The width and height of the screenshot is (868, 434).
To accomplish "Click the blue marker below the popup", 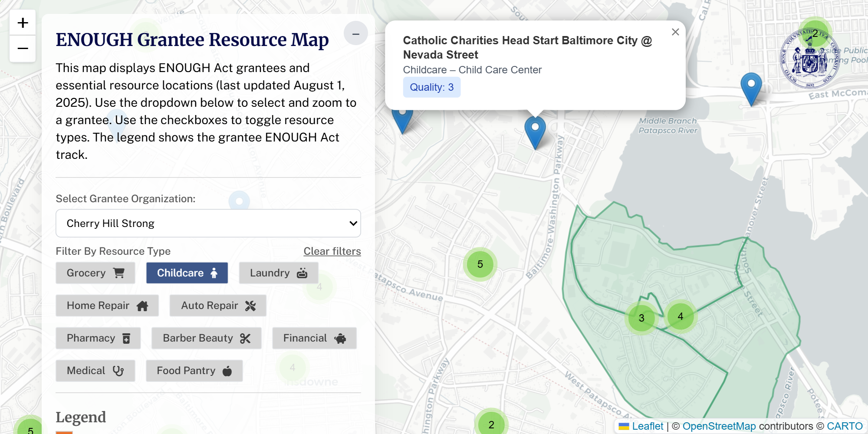I will pos(535,132).
